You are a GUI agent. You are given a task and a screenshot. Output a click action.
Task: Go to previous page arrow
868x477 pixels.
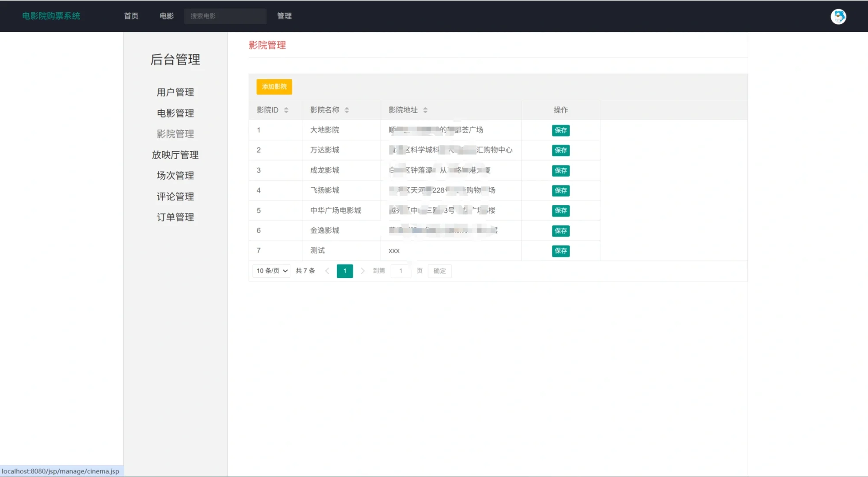327,271
